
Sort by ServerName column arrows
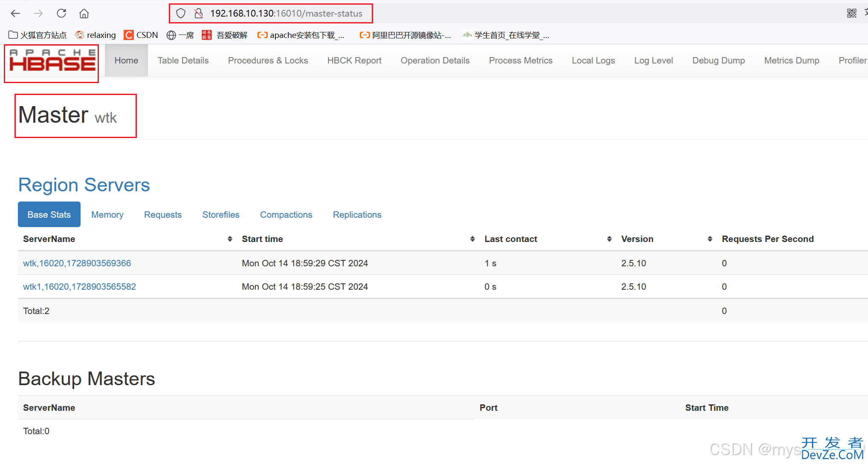[x=230, y=239]
